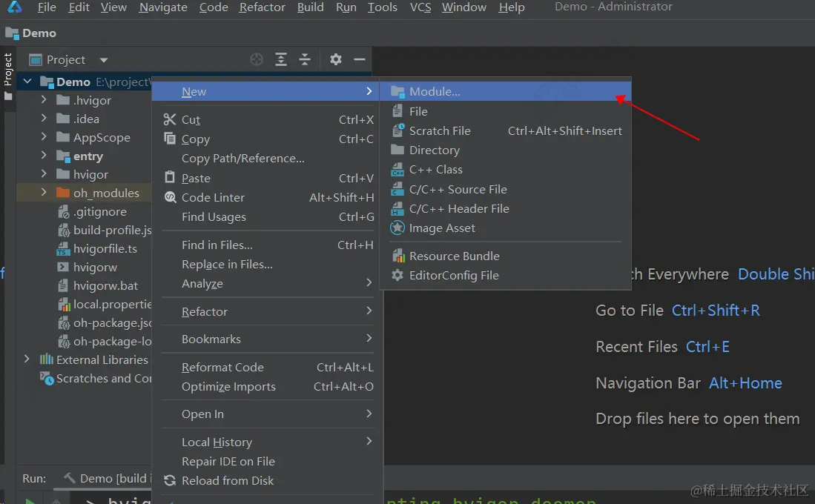Image resolution: width=815 pixels, height=504 pixels.
Task: Expand the .idea folder
Action: (x=44, y=119)
